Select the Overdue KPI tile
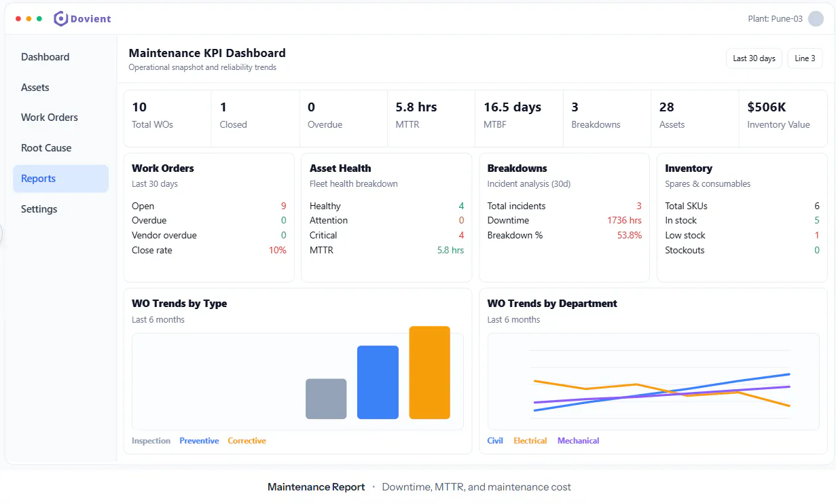Screen dimensions: 836x504 click(343, 118)
